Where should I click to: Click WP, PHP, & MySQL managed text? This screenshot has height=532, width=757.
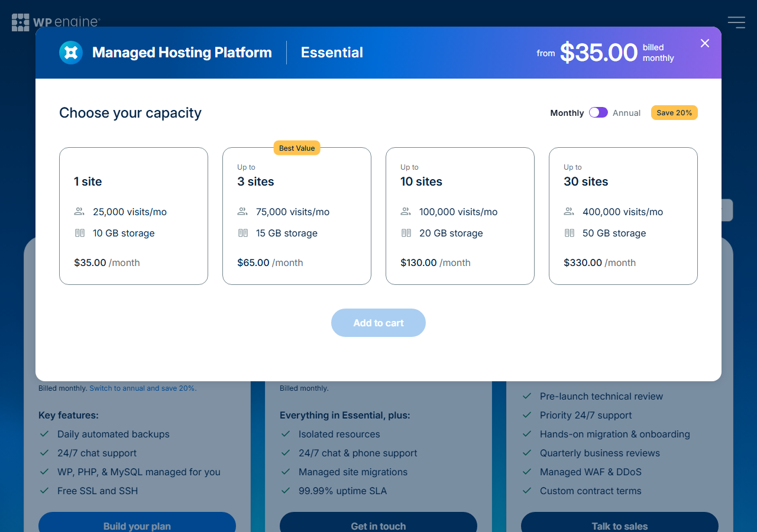(x=139, y=472)
